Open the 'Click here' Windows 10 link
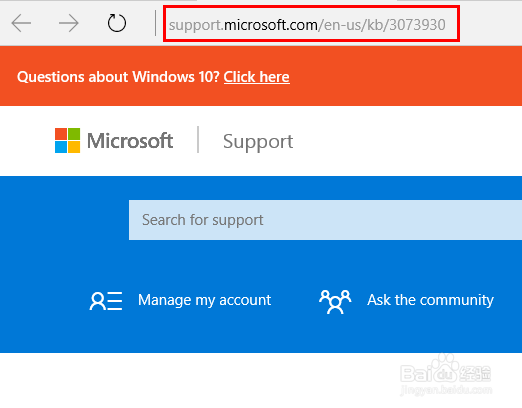 point(256,77)
